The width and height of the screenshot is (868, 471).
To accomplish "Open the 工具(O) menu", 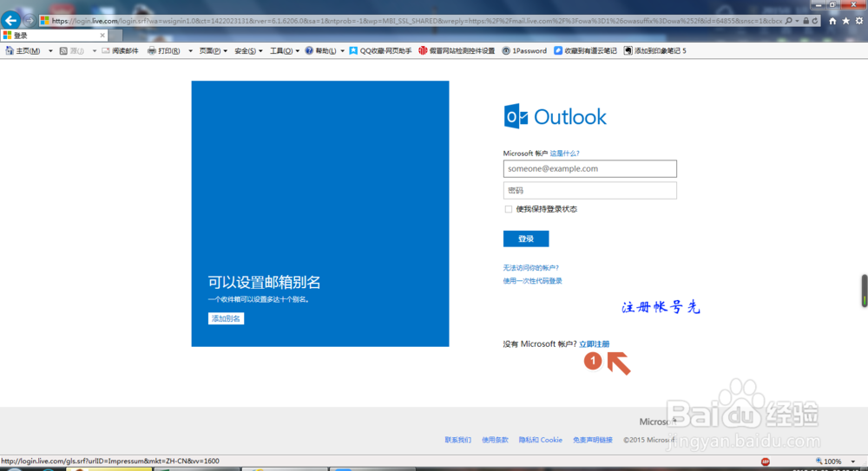I will point(285,51).
